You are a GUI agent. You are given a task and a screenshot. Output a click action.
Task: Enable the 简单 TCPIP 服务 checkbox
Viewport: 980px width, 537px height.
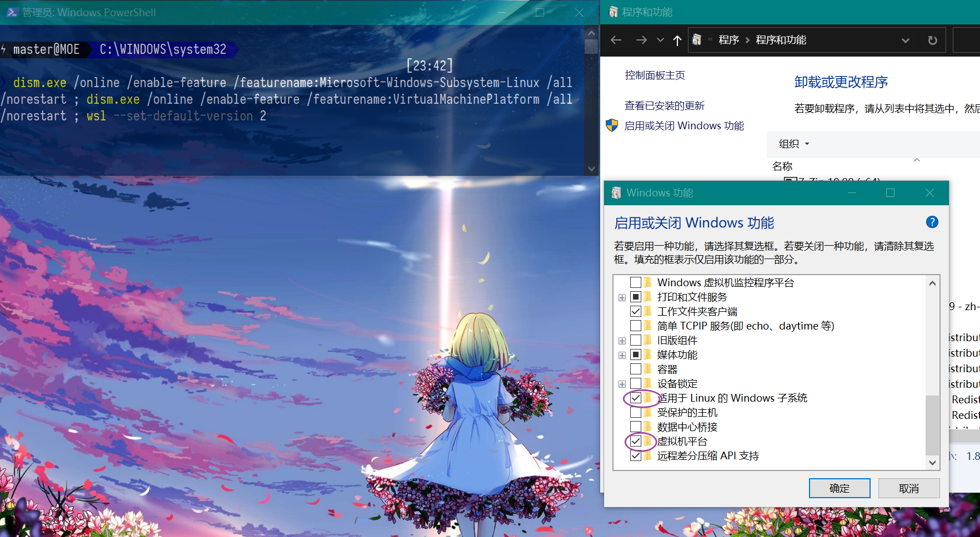636,326
